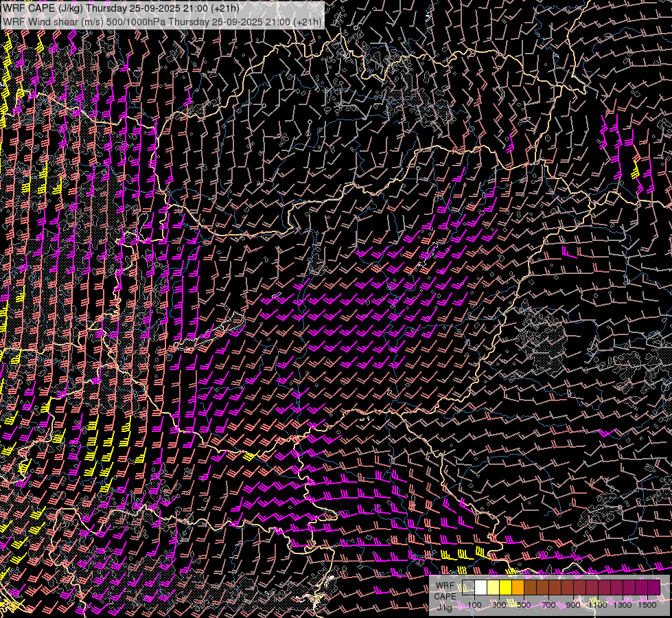
Task: Click the 700 legend tick label
Action: pyautogui.click(x=548, y=605)
